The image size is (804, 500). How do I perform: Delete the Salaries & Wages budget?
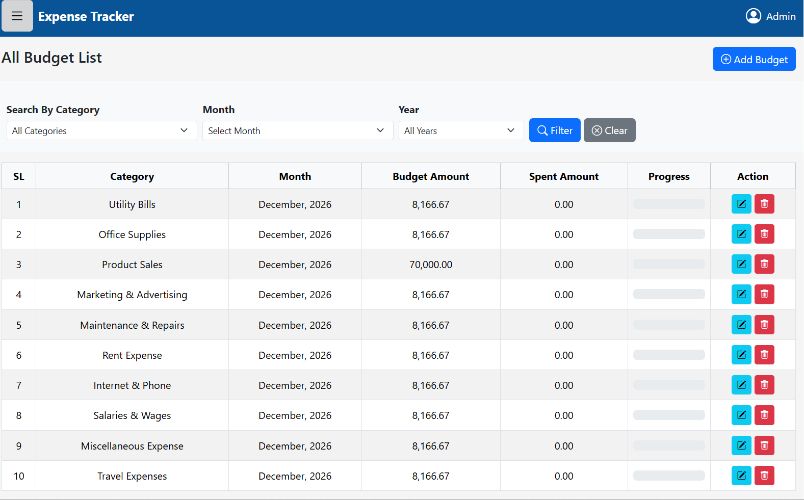tap(764, 415)
